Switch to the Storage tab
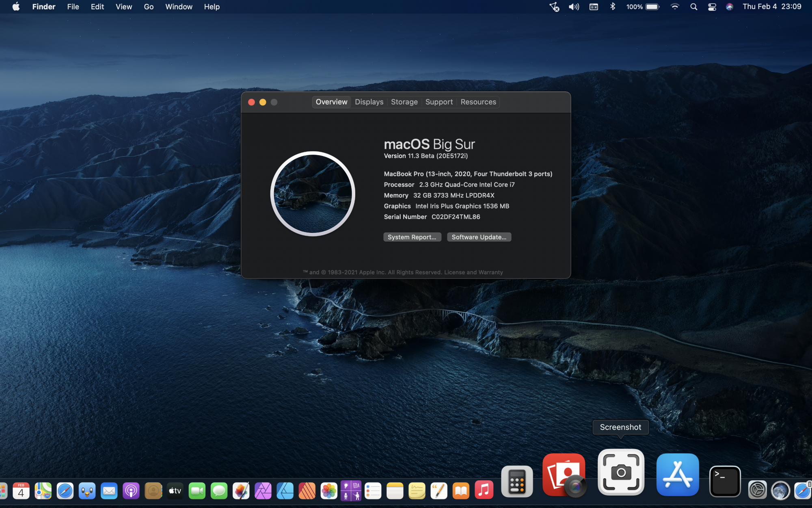This screenshot has height=508, width=812. (404, 102)
